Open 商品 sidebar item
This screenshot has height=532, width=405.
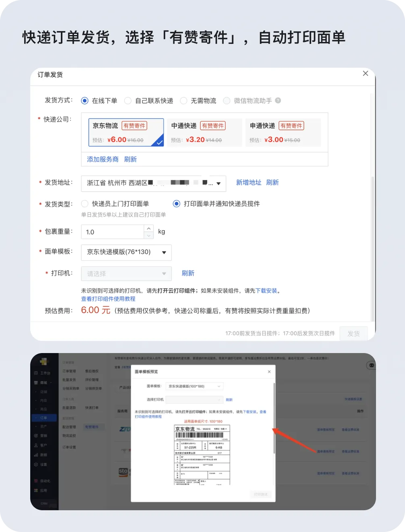44,409
